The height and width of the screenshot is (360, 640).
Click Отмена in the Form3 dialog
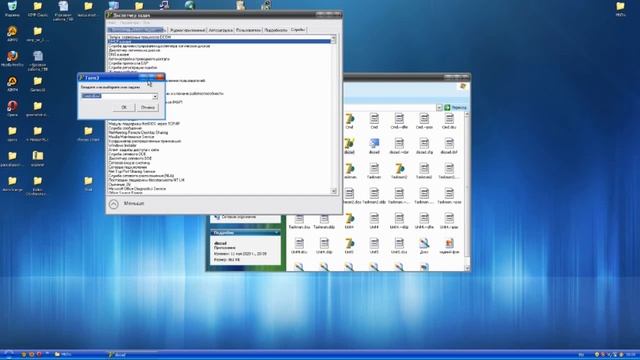tap(147, 107)
